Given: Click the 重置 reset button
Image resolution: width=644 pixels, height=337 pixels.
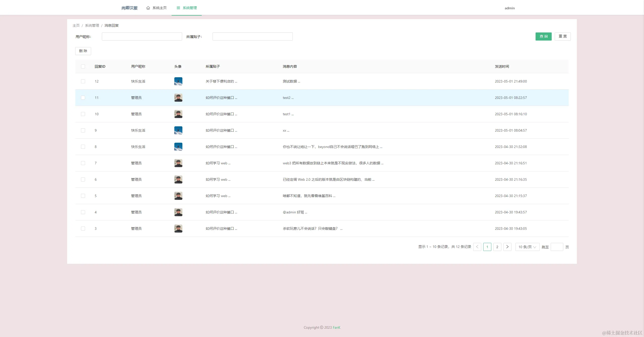Looking at the screenshot, I should pyautogui.click(x=562, y=36).
